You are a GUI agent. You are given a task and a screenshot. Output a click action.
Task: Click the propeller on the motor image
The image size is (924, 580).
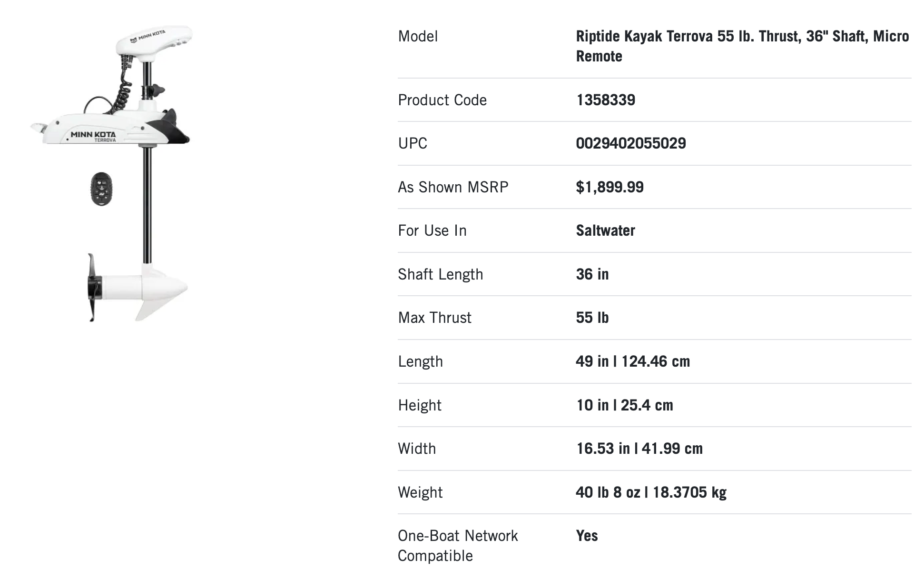tap(93, 288)
